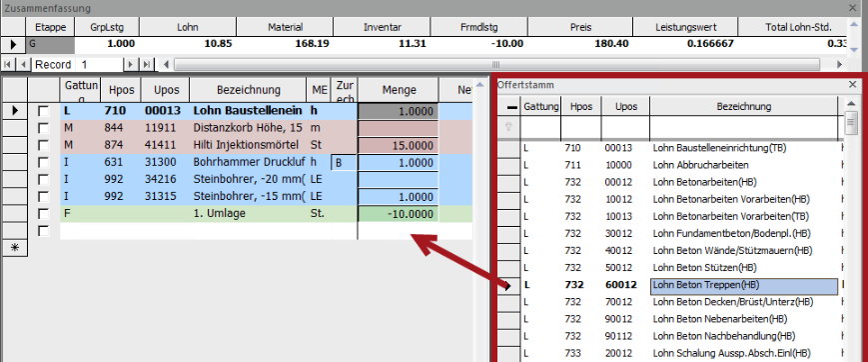868x362 pixels.
Task: Click the filter row pin icon in Offertstamm
Action: [x=507, y=128]
